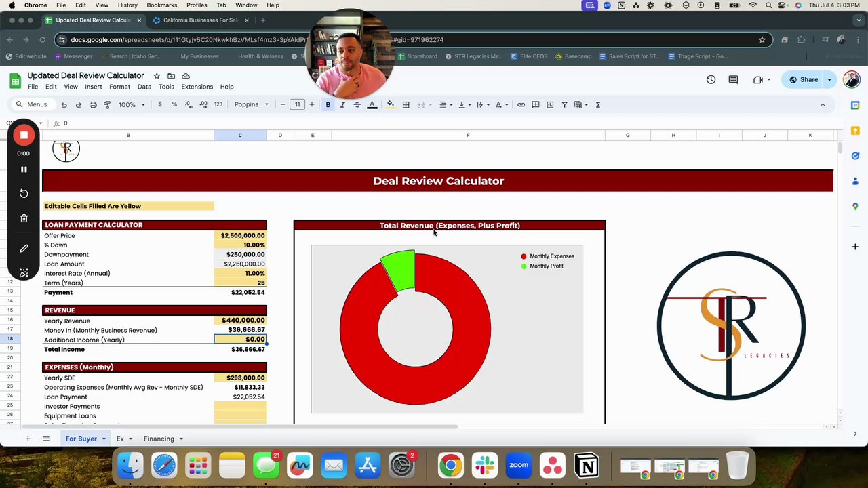Screen dimensions: 868x488
Task: Select Offer Price cell $2,500,000.00
Action: pyautogui.click(x=240, y=235)
